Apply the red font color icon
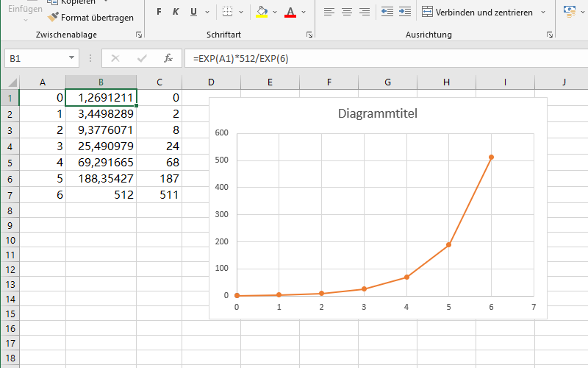The image size is (588, 368). (x=290, y=12)
